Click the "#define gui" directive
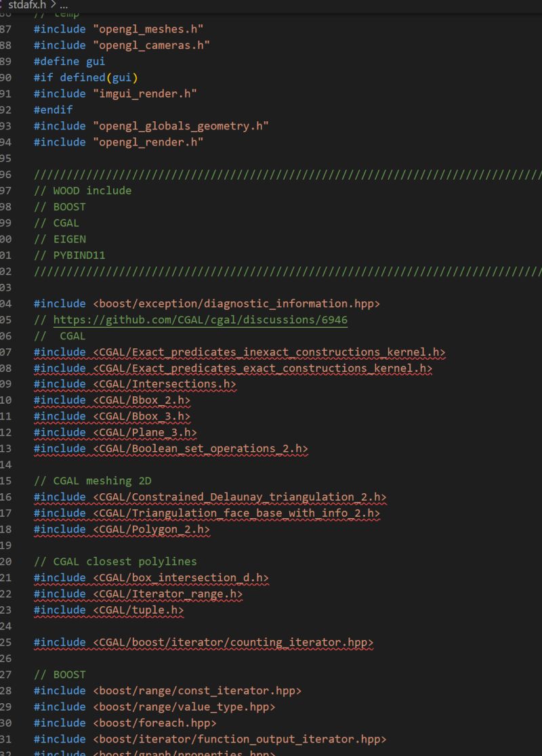 68,61
